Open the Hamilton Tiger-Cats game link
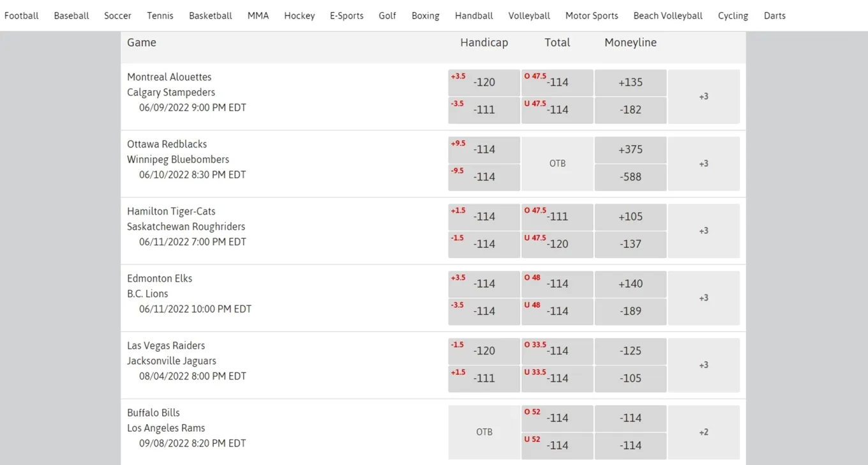868x465 pixels. pos(171,211)
